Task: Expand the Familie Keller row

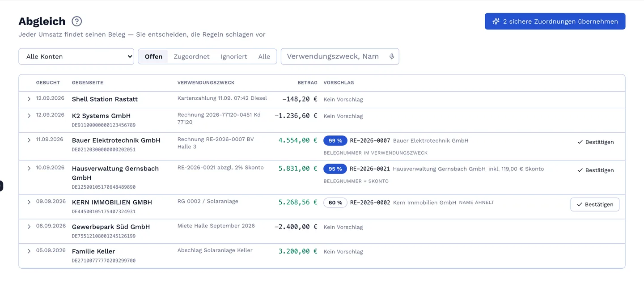Action: click(29, 251)
